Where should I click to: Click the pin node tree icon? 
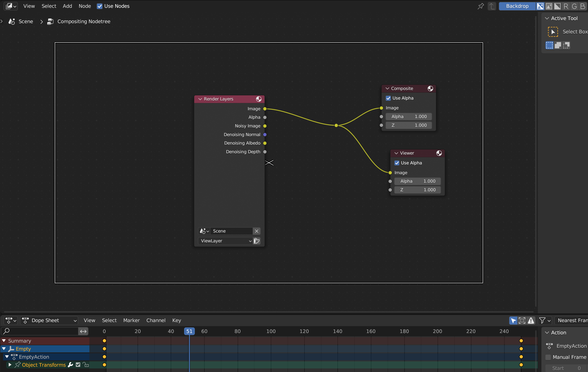480,6
